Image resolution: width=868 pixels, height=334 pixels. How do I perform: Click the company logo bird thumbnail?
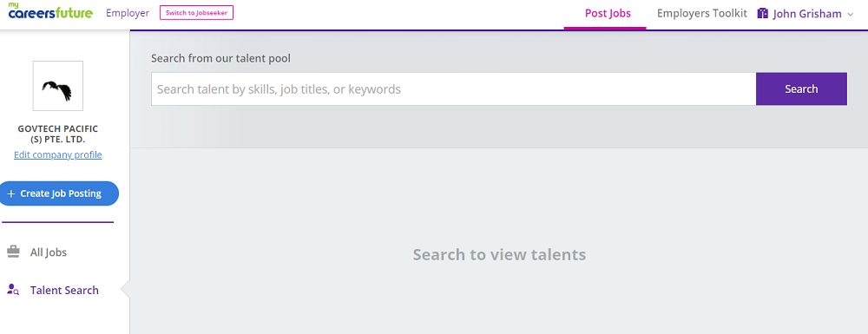coord(57,86)
